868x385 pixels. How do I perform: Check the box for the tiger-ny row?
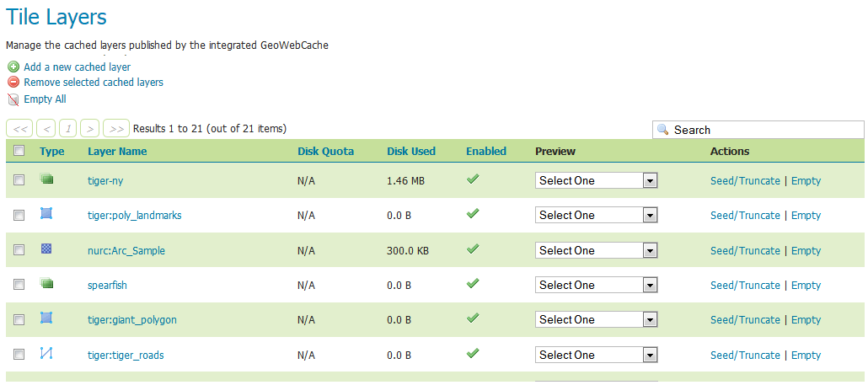point(19,180)
